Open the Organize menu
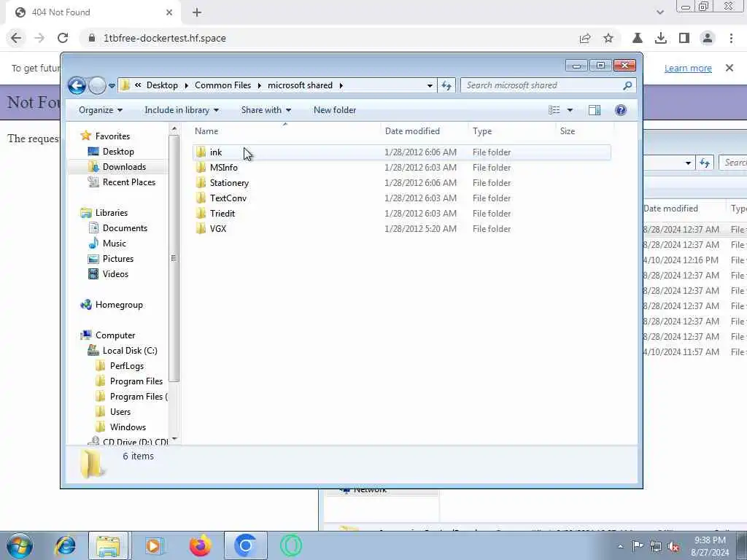Image resolution: width=747 pixels, height=560 pixels. tap(101, 110)
